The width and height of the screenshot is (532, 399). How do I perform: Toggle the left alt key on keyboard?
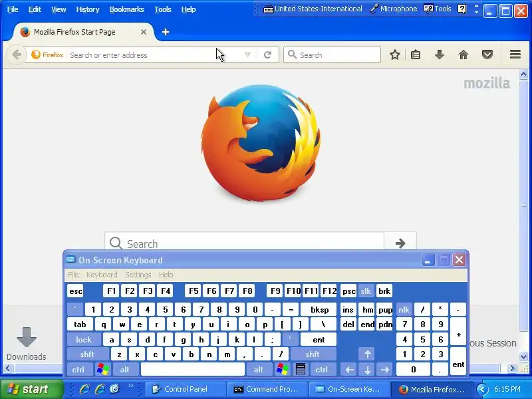(x=125, y=370)
